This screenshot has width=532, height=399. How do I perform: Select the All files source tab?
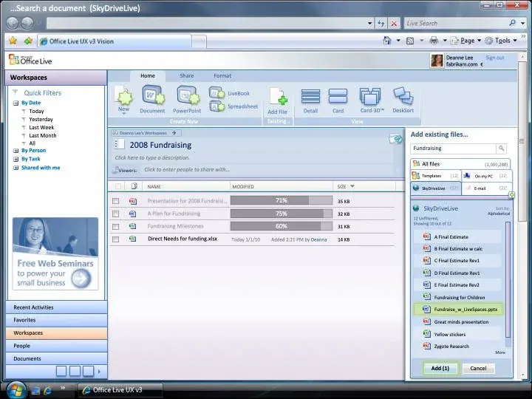coord(460,164)
